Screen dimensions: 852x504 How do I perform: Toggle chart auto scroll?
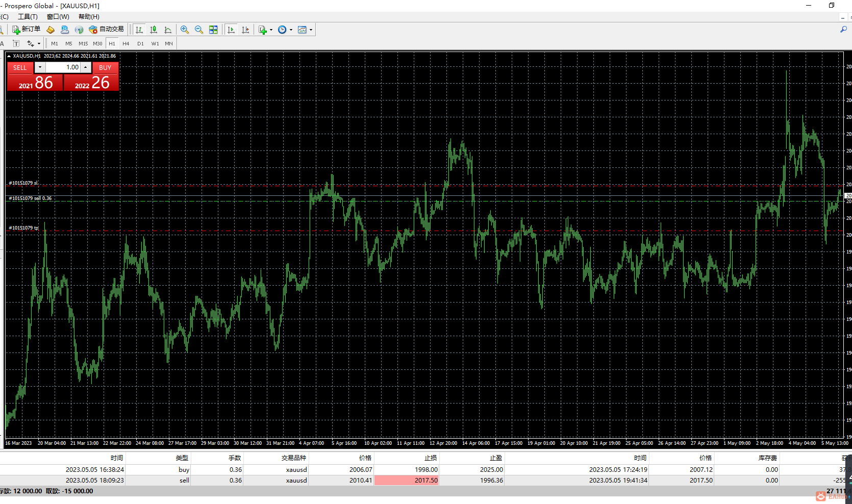click(231, 30)
